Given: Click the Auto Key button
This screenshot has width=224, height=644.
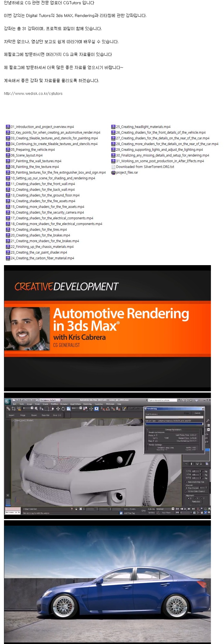Looking at the screenshot, I should tap(151, 509).
